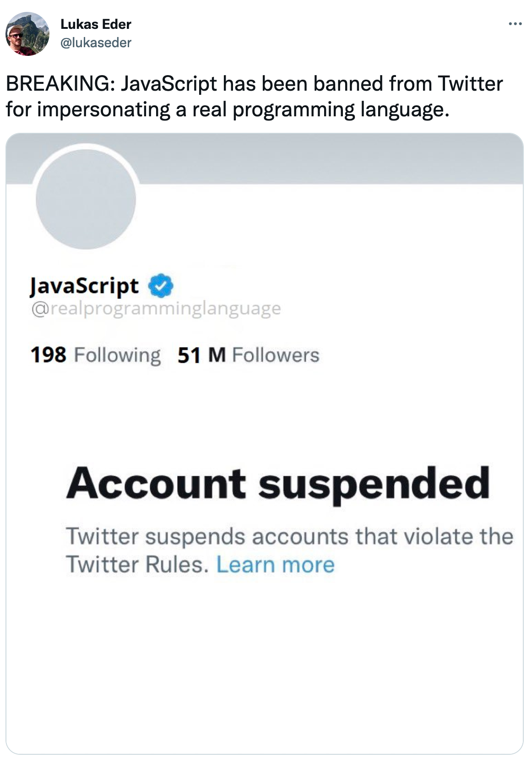
Task: Click the @realprogramminglanguage handle
Action: (x=156, y=308)
